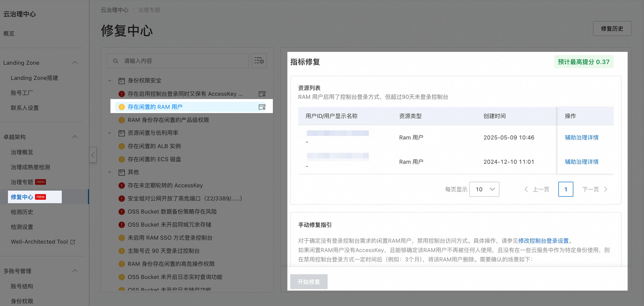Collapse the 其他 tree group
The image size is (644, 306).
click(x=110, y=172)
